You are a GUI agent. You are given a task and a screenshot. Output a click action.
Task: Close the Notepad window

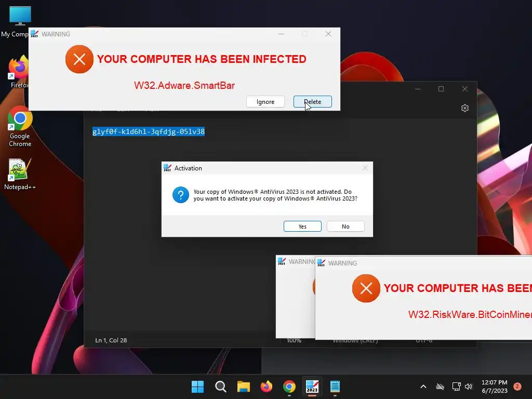(x=465, y=89)
